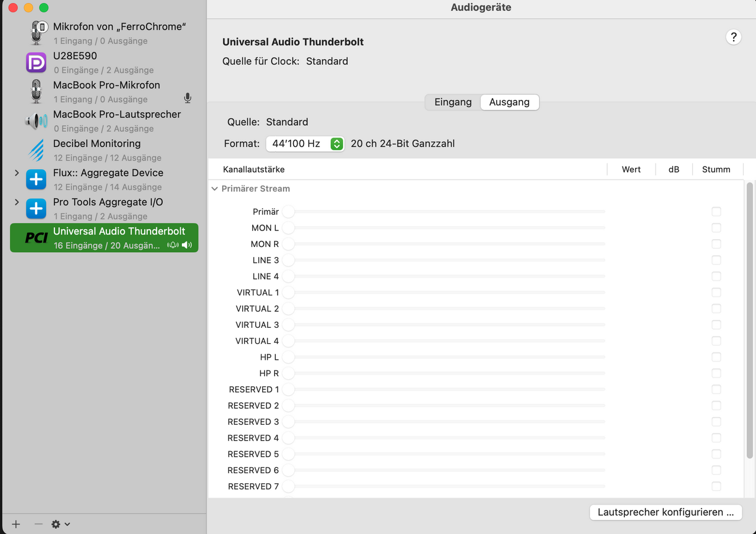
Task: Select Decibel Monitoring device
Action: pos(105,150)
